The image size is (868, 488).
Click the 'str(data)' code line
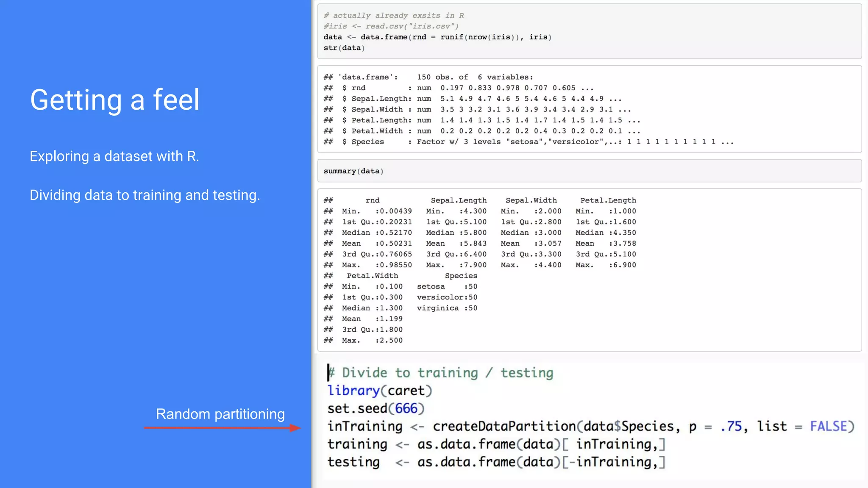(344, 48)
